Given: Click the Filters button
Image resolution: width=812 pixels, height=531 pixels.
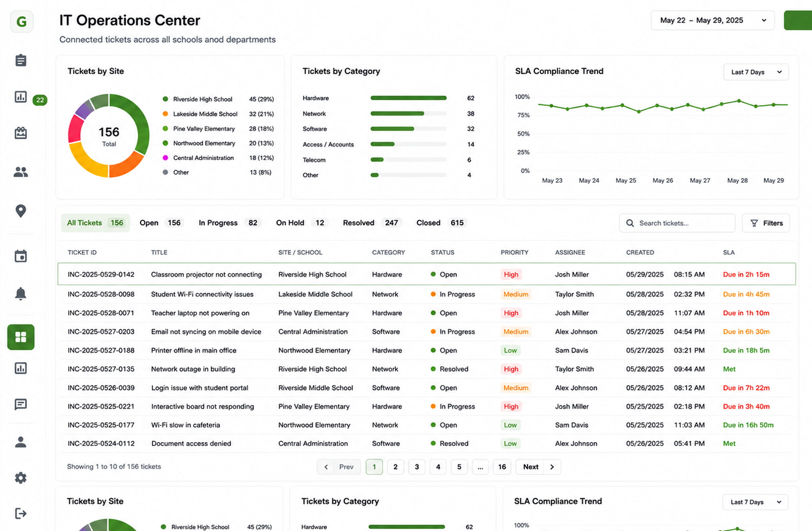Looking at the screenshot, I should click(766, 223).
